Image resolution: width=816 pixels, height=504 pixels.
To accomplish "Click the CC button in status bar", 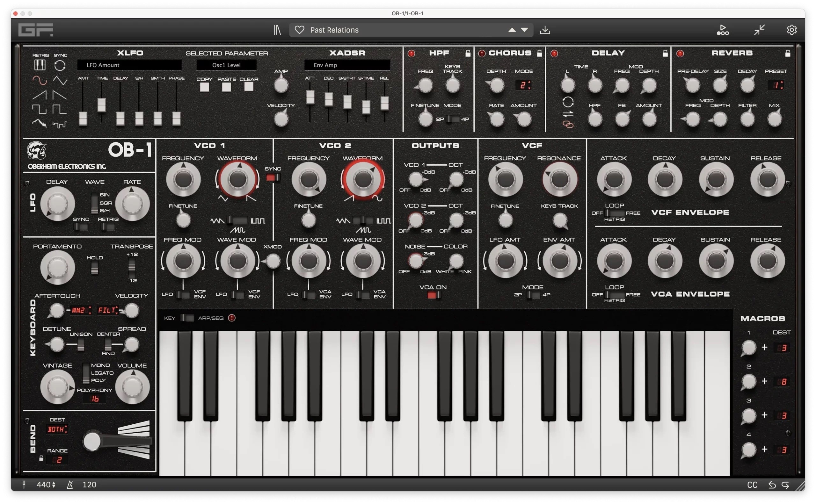I will click(752, 485).
